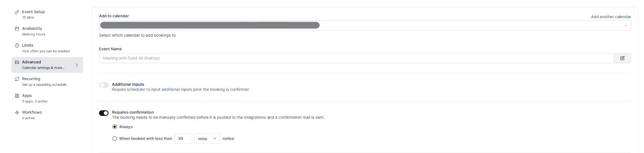Open the Add to calendar dropdown
644x153 pixels.
click(365, 25)
